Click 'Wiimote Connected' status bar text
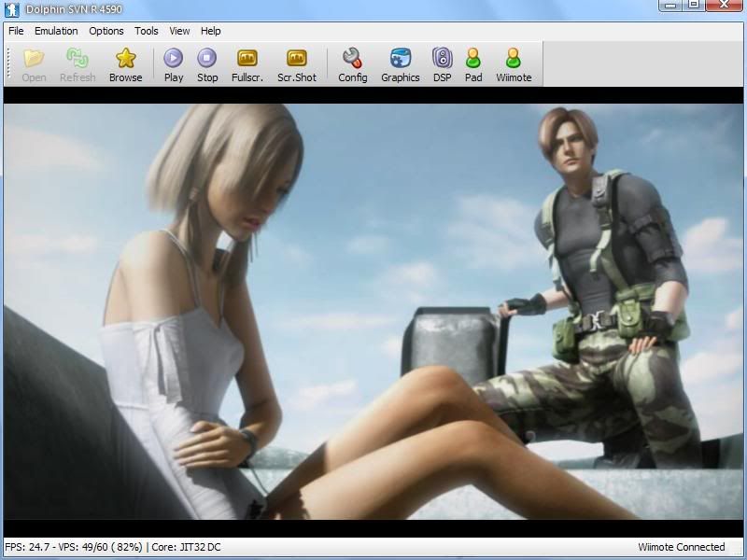Image resolution: width=747 pixels, height=560 pixels. coord(681,547)
